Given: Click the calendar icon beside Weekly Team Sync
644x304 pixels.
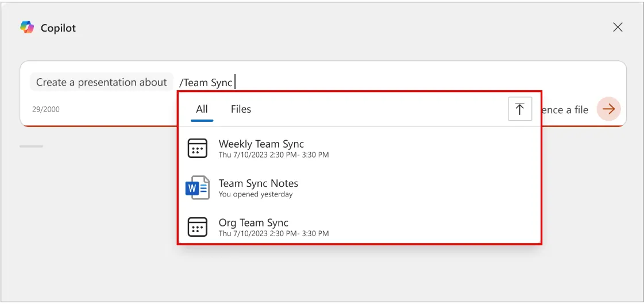Looking at the screenshot, I should click(x=198, y=148).
